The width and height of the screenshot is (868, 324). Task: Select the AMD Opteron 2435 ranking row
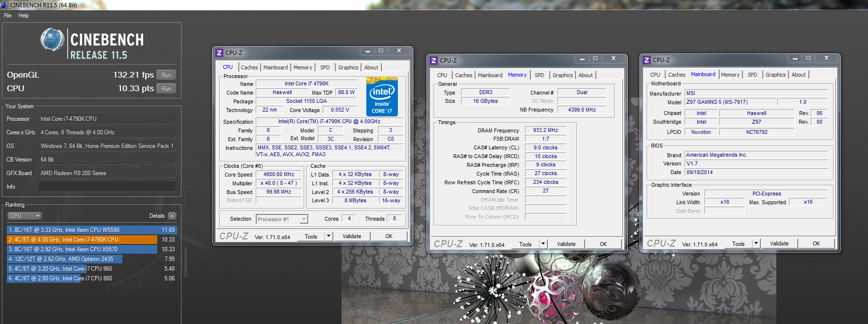pyautogui.click(x=92, y=259)
